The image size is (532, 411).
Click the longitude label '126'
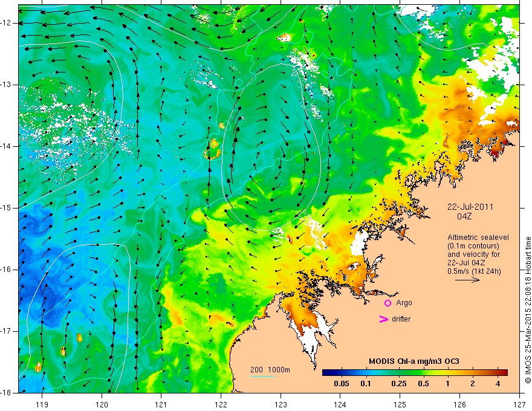459,404
